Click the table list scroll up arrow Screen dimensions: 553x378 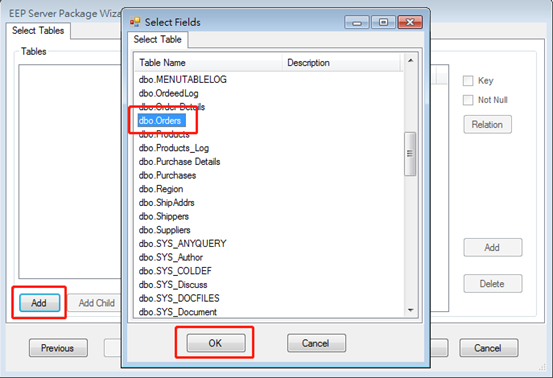[x=411, y=61]
